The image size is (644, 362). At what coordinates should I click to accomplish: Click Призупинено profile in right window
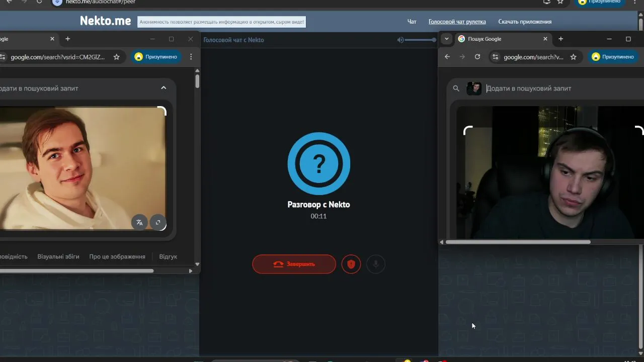[613, 57]
